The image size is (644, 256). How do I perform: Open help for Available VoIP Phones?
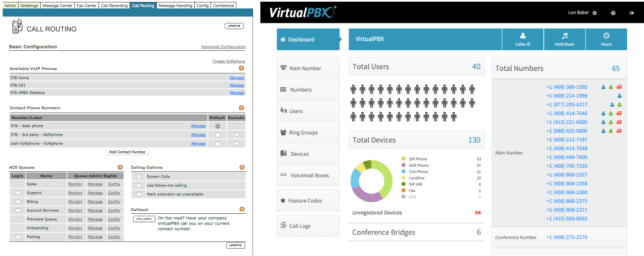241,68
